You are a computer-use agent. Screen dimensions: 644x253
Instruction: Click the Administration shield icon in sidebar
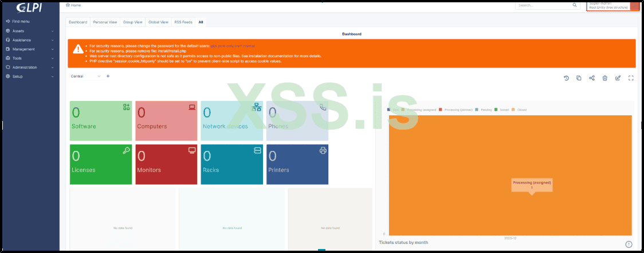pyautogui.click(x=8, y=67)
